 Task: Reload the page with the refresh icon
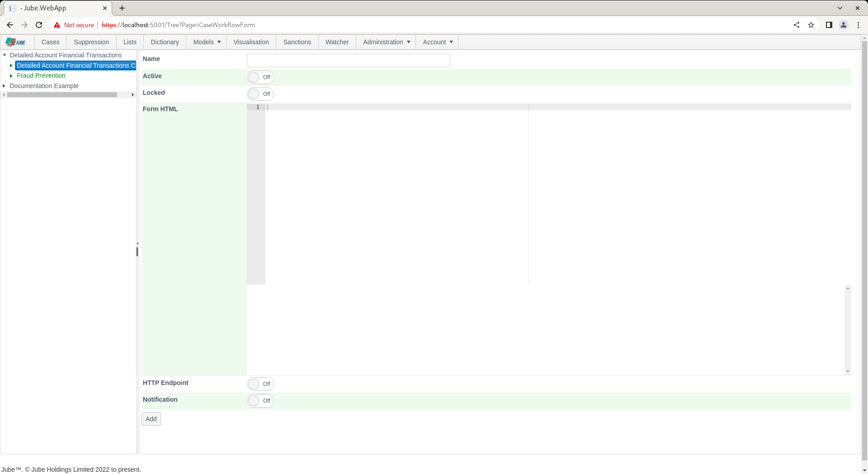click(39, 25)
